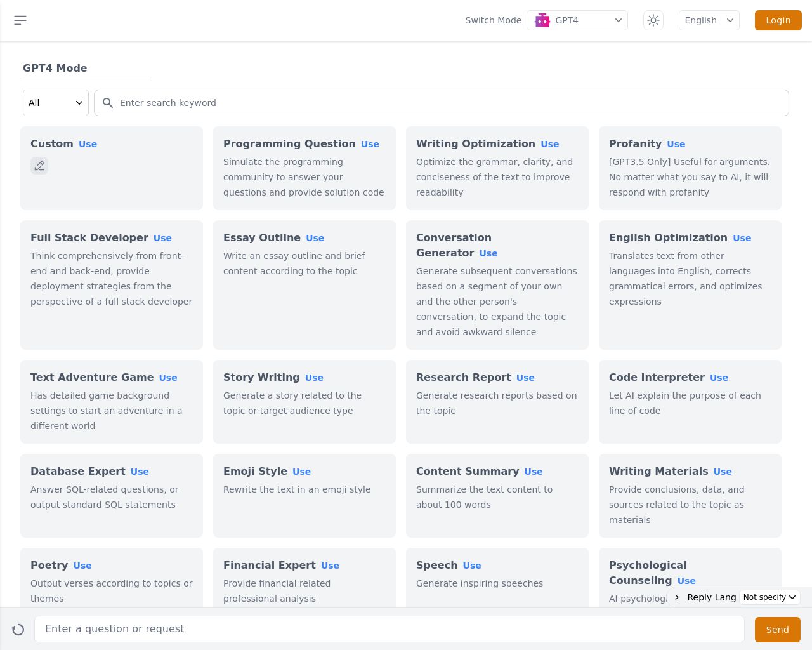The width and height of the screenshot is (812, 650).
Task: Use the Database Expert prompt
Action: pos(140,472)
